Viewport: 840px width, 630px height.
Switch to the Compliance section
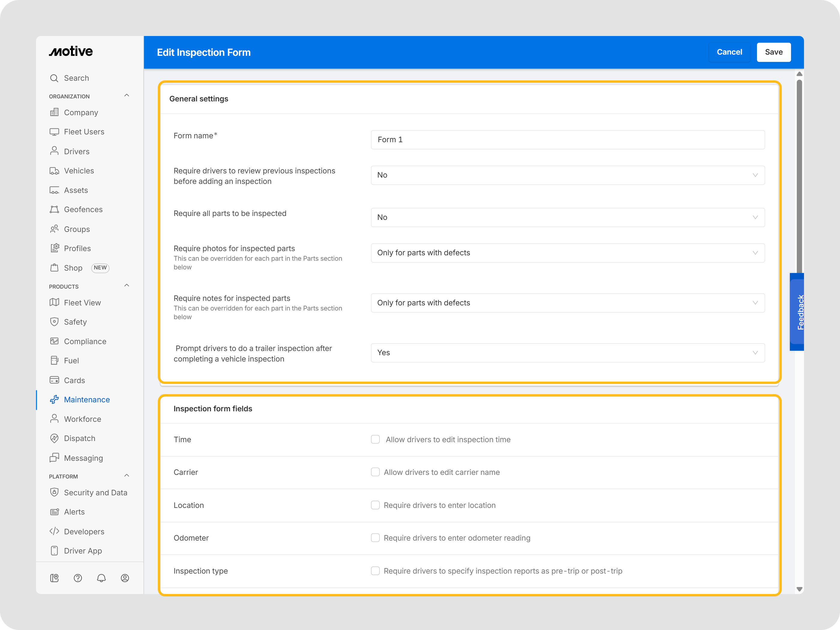tap(85, 341)
